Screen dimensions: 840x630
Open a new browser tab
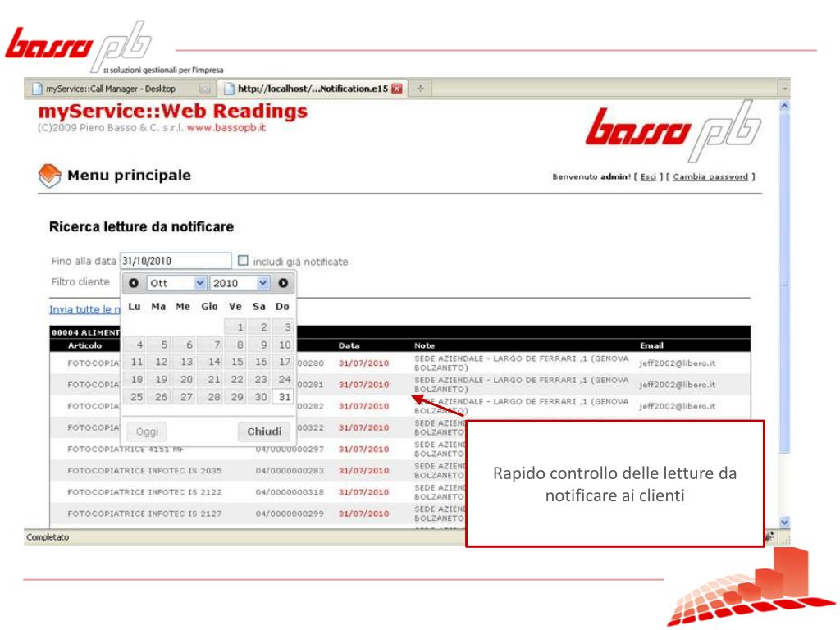(x=421, y=89)
